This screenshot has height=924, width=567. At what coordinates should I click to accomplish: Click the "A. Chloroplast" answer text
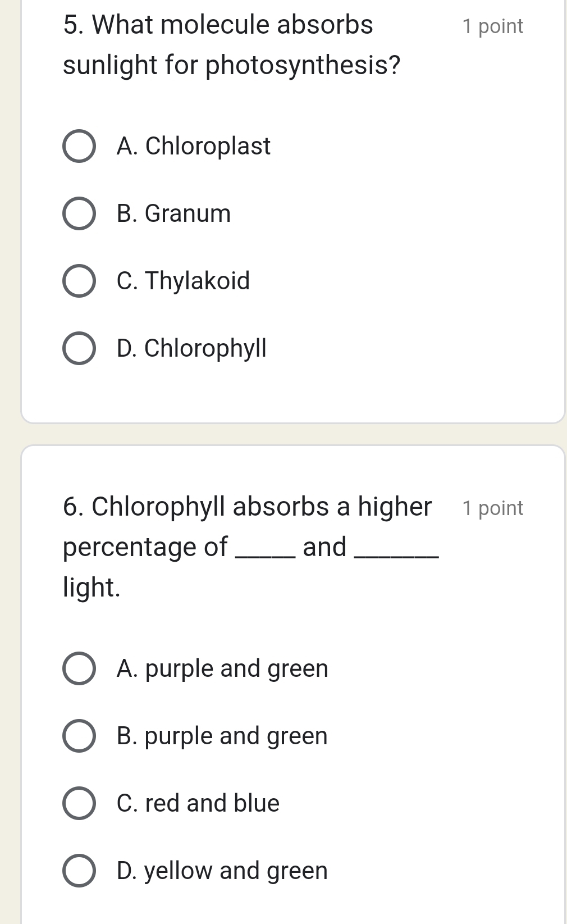[194, 147]
